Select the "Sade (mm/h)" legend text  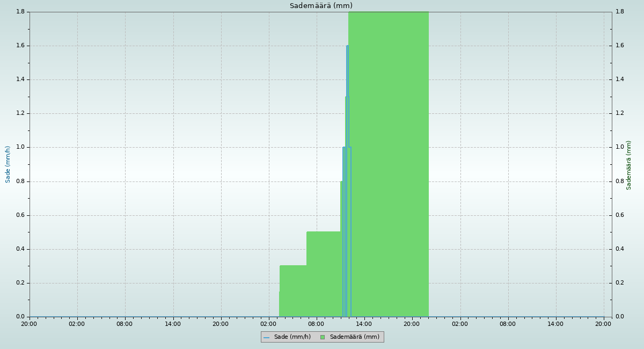pyautogui.click(x=292, y=337)
